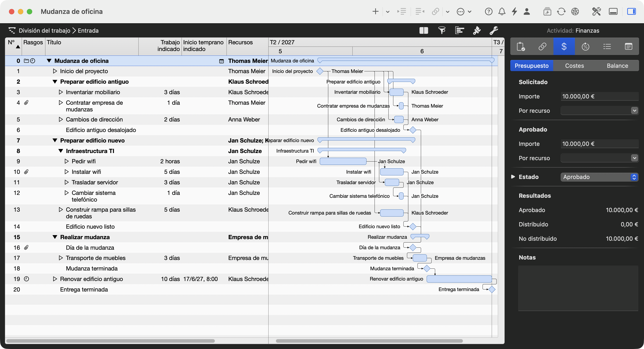Click the Nº column header to sort

tap(13, 46)
